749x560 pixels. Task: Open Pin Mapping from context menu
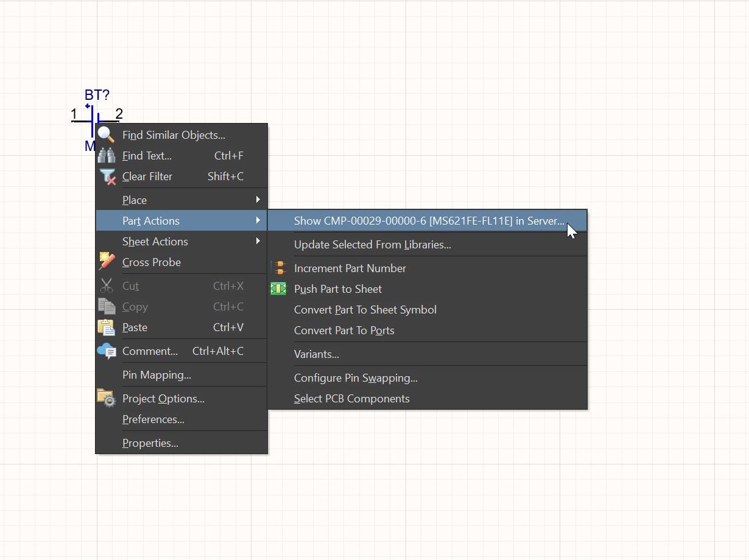click(181, 375)
